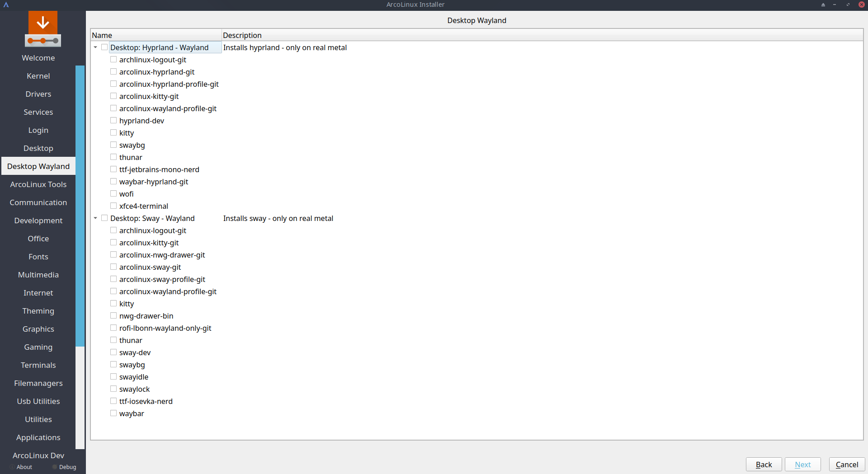
Task: Check the rofi-lbonn-wayland-only-git package
Action: 113,328
